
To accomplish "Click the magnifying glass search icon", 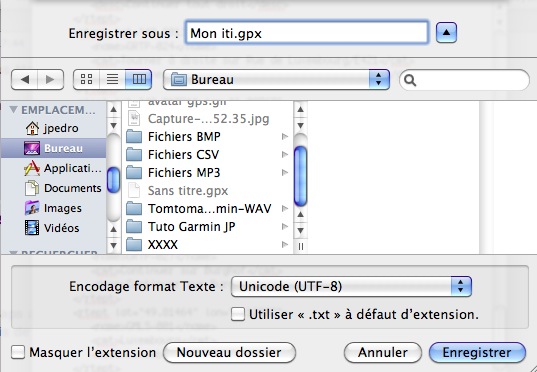I will point(410,80).
